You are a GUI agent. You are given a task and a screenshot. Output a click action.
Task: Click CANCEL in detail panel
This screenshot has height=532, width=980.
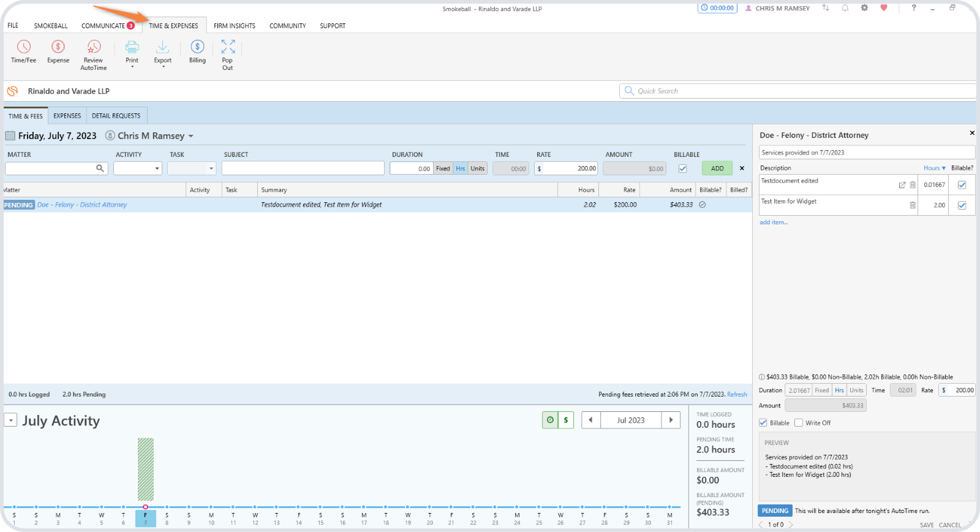(x=950, y=525)
